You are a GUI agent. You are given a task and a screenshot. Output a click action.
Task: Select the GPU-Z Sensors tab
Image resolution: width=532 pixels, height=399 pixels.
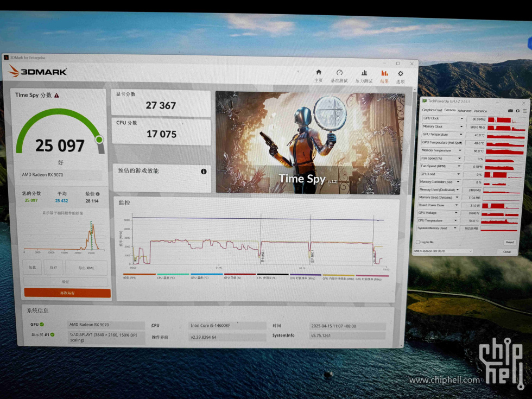point(450,110)
